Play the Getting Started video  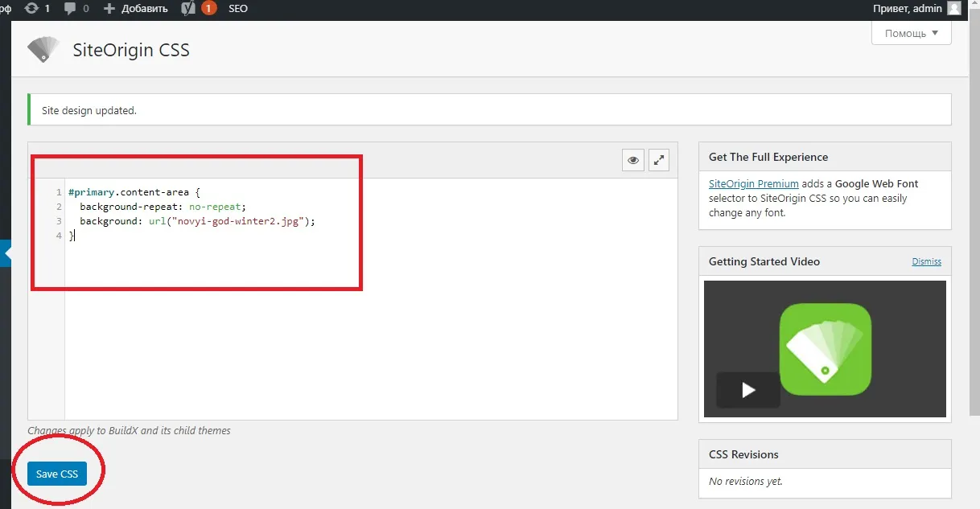(748, 390)
